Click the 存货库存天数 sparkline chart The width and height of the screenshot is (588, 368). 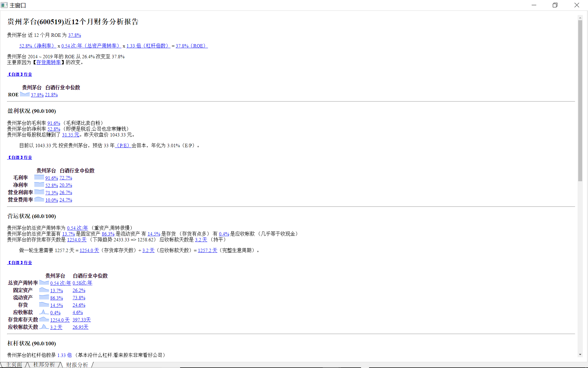[44, 320]
